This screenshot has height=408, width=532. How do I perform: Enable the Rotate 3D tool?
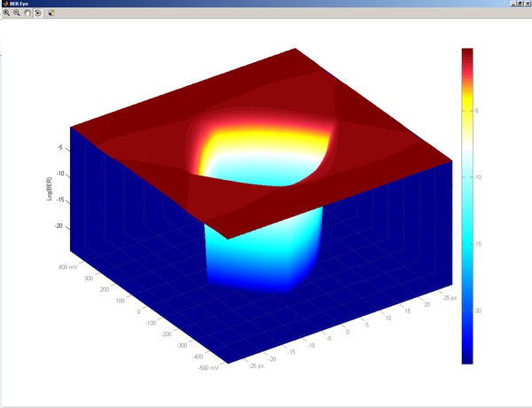pyautogui.click(x=37, y=13)
